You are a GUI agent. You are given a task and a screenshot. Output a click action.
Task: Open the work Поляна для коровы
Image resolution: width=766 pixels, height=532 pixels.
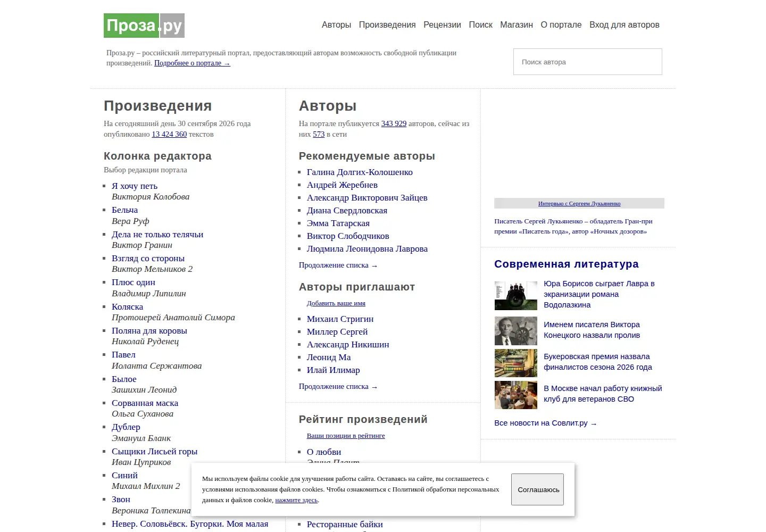(x=149, y=330)
